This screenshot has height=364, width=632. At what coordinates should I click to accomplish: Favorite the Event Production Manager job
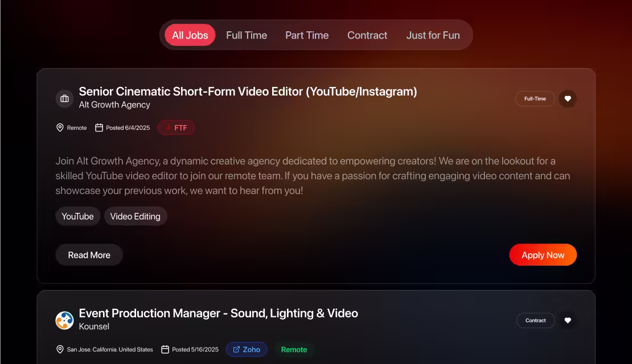568,320
